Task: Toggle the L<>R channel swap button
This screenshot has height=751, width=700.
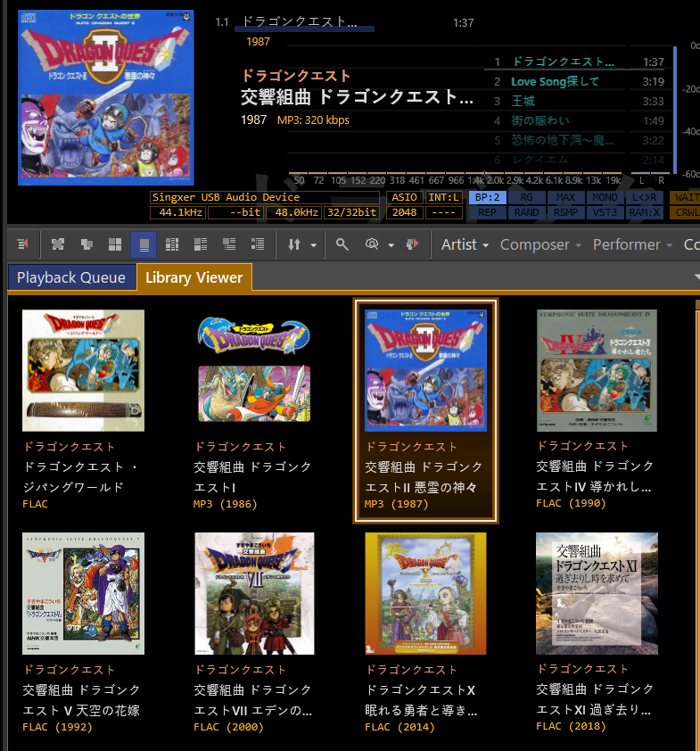Action: [x=645, y=197]
